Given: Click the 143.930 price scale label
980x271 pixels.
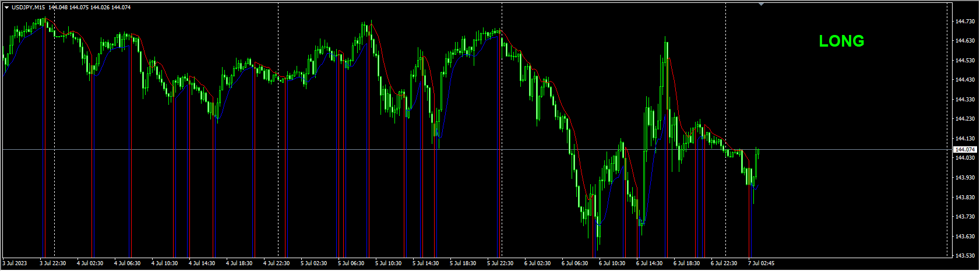Looking at the screenshot, I should pyautogui.click(x=965, y=178).
